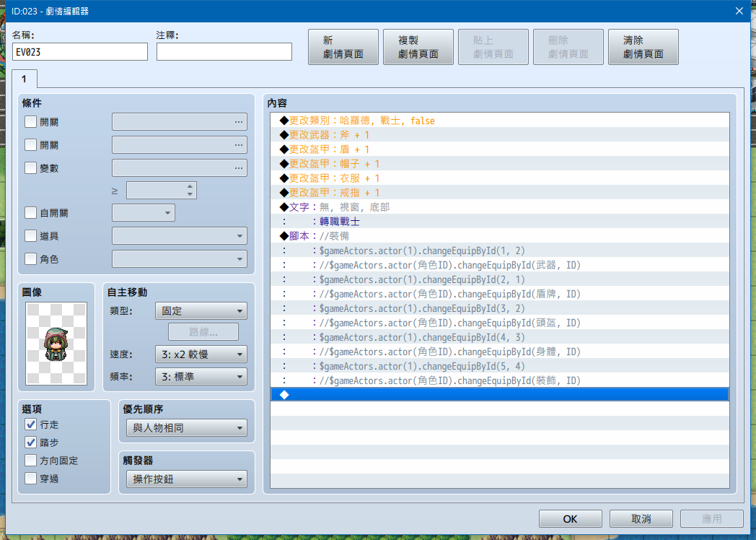Open the 道具 condition dropdown
This screenshot has width=756, height=540.
tap(180, 236)
